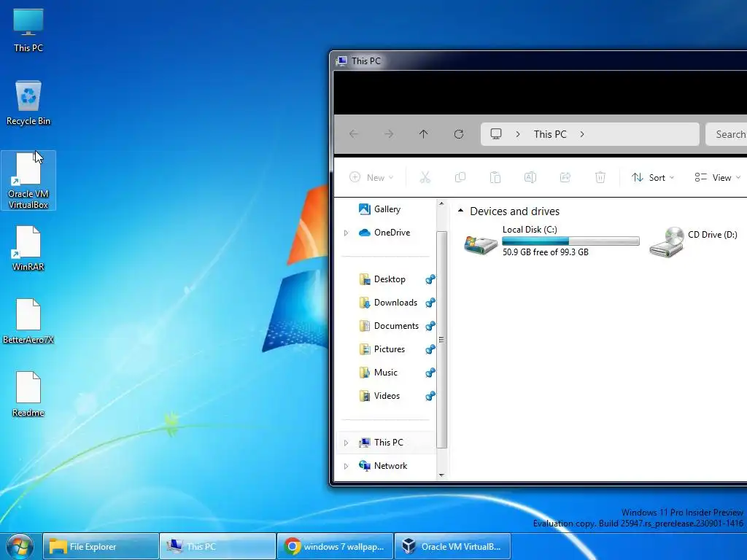This screenshot has width=747, height=560.
Task: Select the Oracle VM VirtualBox desktop shortcut
Action: pyautogui.click(x=28, y=181)
